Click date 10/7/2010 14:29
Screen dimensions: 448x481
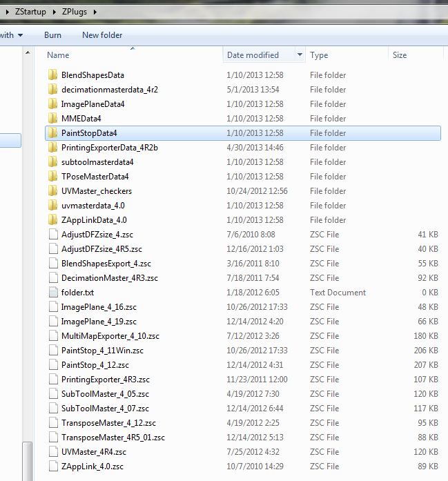255,467
